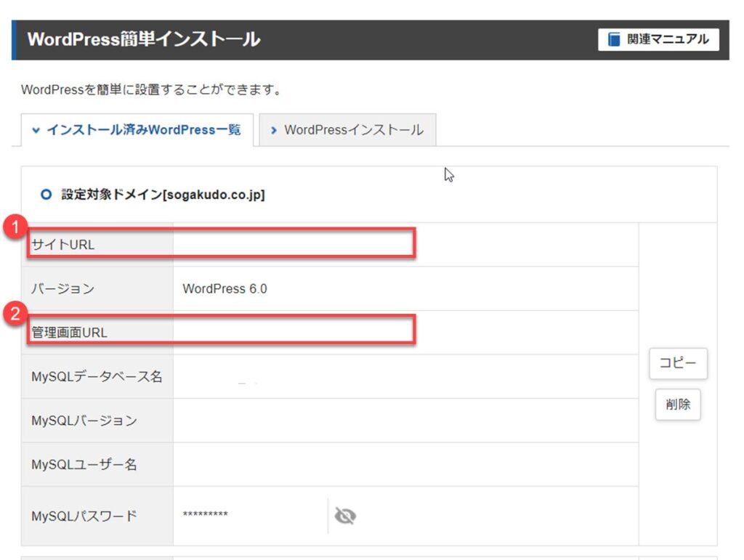Toggle MySQL password visibility eye icon
744x560 pixels.
345,516
